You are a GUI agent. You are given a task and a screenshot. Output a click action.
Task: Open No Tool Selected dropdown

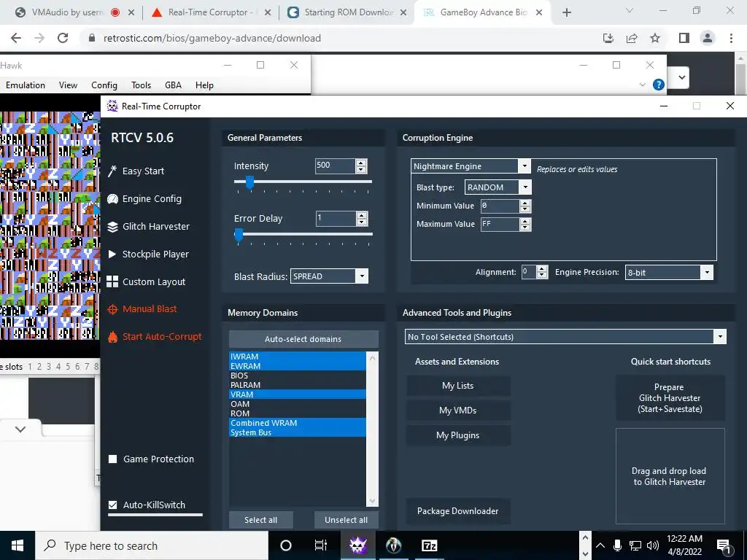[720, 337]
